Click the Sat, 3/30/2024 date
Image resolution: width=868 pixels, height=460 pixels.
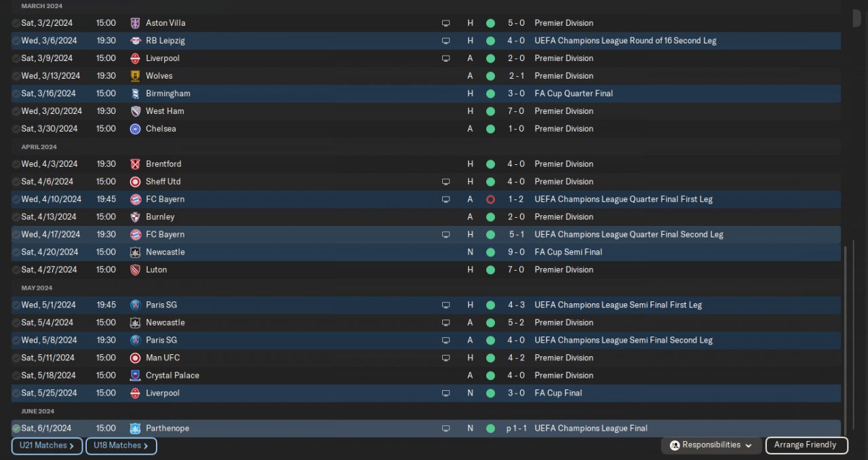50,129
